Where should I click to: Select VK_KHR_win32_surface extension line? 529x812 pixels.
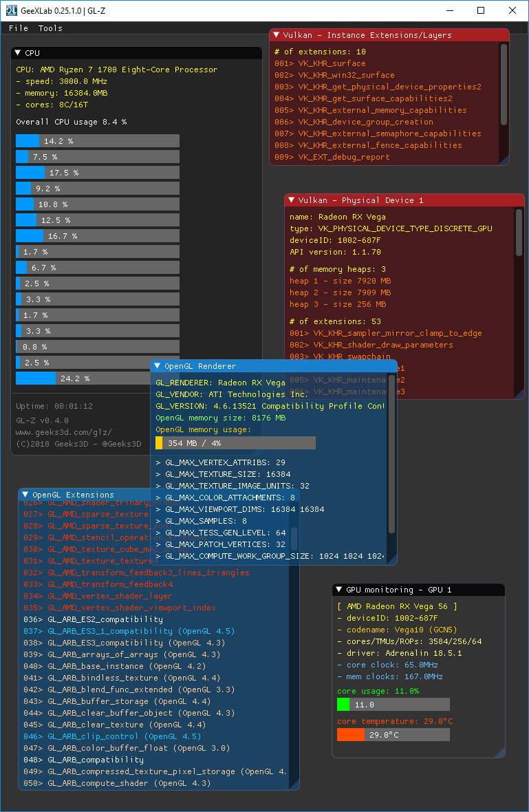[334, 75]
